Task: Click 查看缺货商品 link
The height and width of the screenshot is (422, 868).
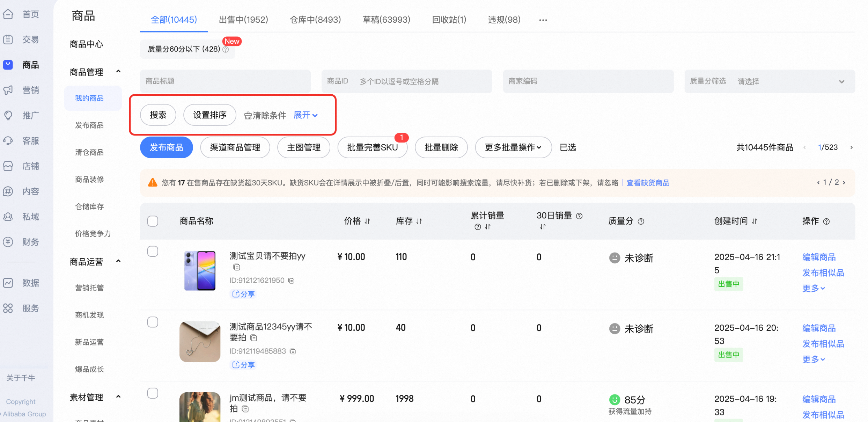Action: click(648, 183)
